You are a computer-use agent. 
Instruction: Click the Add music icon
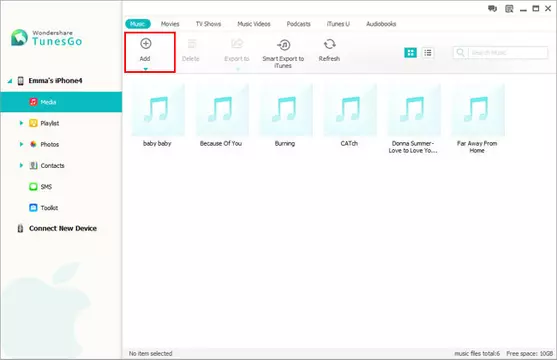(x=146, y=44)
